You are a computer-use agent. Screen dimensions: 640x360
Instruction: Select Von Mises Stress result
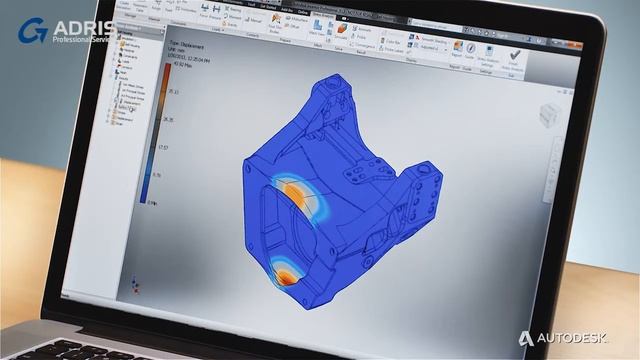click(x=133, y=86)
